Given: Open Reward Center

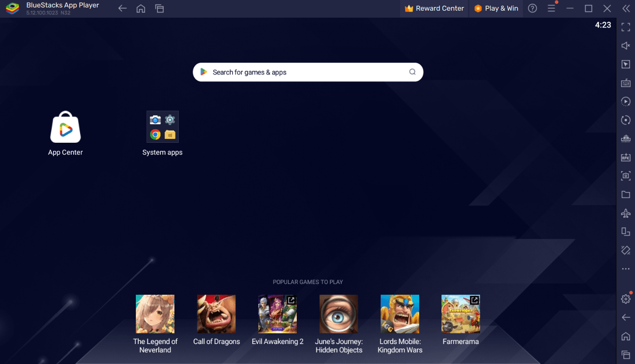Looking at the screenshot, I should click(x=434, y=8).
